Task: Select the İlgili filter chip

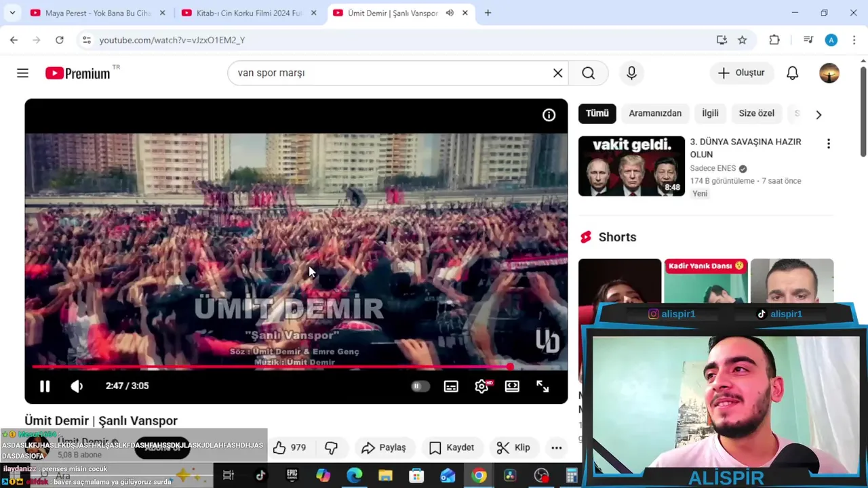Action: tap(710, 113)
